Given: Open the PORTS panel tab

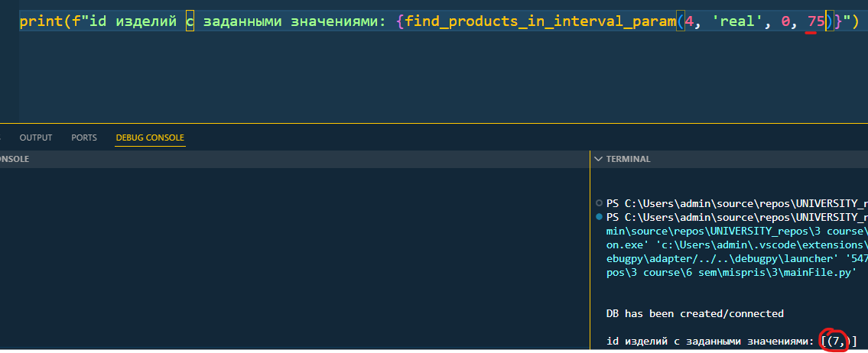Looking at the screenshot, I should point(84,138).
